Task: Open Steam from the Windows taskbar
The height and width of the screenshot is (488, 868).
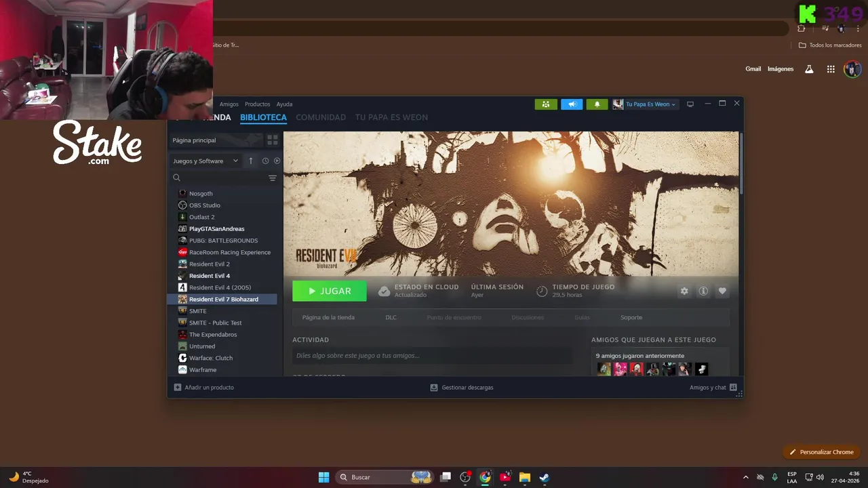Action: 544,477
